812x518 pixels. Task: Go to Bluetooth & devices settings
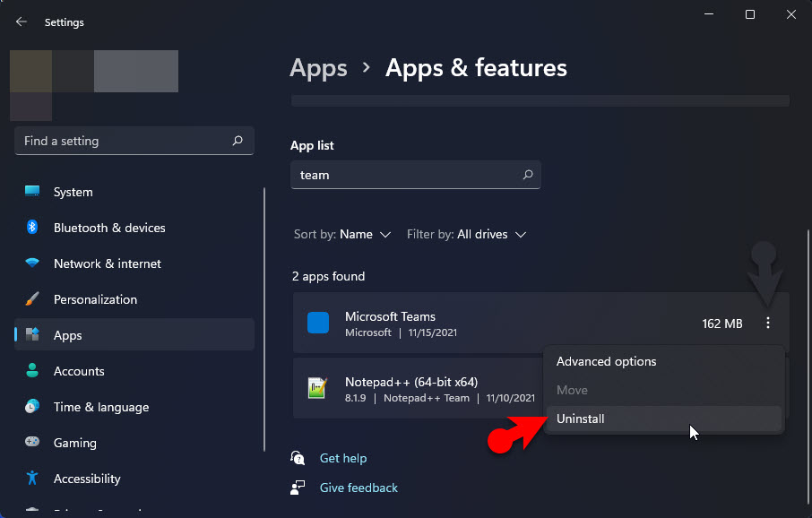point(134,228)
